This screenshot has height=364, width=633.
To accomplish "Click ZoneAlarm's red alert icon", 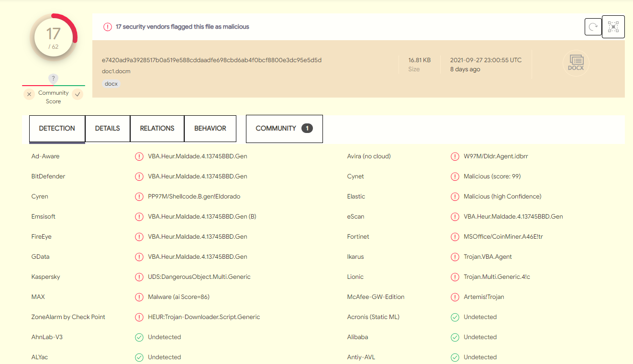I will [139, 317].
